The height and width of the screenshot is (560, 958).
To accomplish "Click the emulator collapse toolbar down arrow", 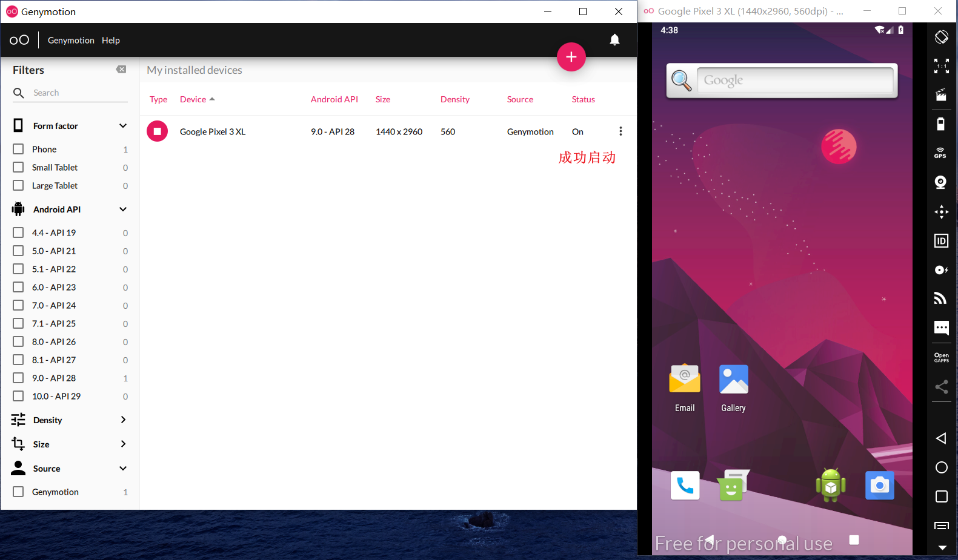I will tap(942, 547).
